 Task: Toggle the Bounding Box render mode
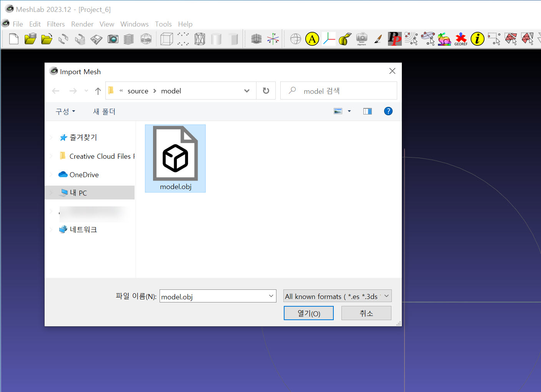point(166,39)
